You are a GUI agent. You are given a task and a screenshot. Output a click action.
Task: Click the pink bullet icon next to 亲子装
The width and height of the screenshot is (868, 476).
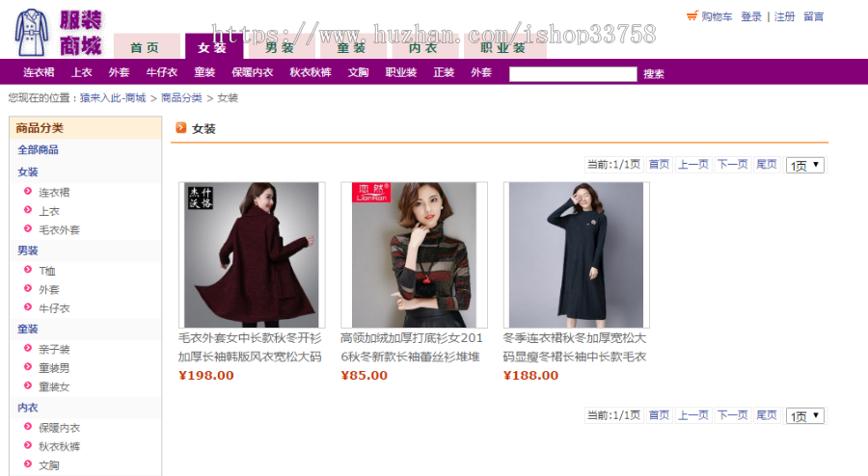(28, 348)
